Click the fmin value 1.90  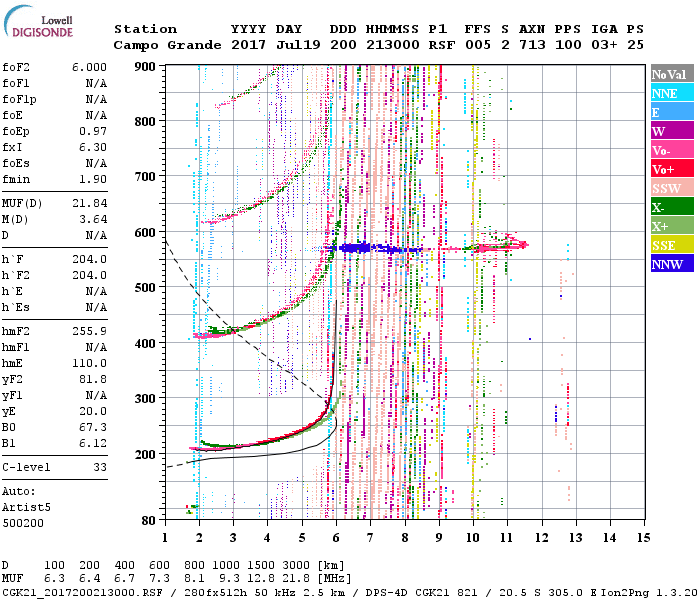click(93, 179)
